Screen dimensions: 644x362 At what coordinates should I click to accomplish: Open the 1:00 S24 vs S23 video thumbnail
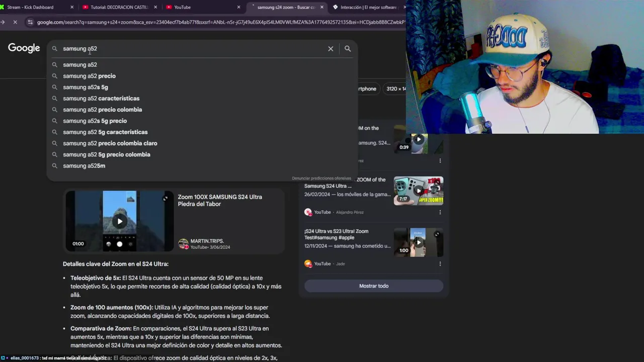(418, 242)
